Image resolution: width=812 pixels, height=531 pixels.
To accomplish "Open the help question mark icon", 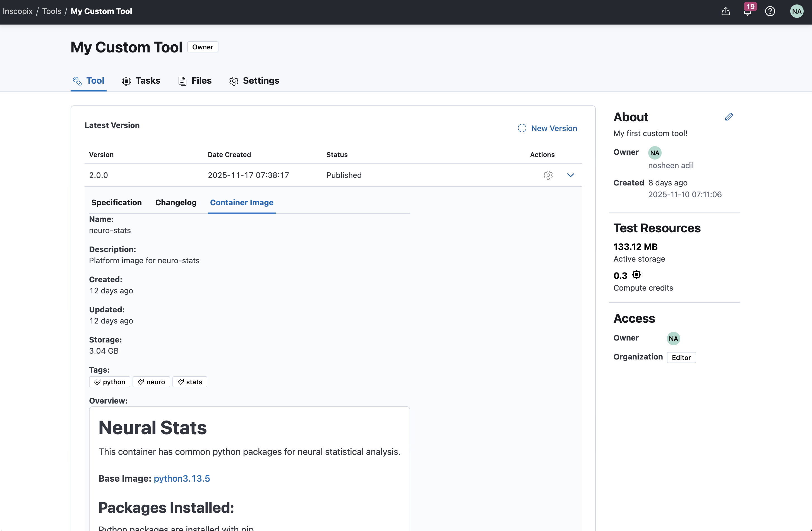I will (x=770, y=11).
